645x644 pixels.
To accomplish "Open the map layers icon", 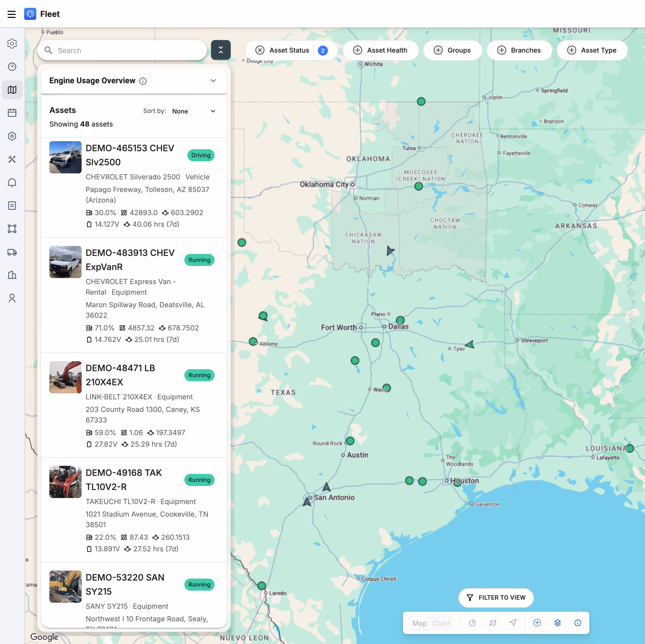I will (558, 623).
